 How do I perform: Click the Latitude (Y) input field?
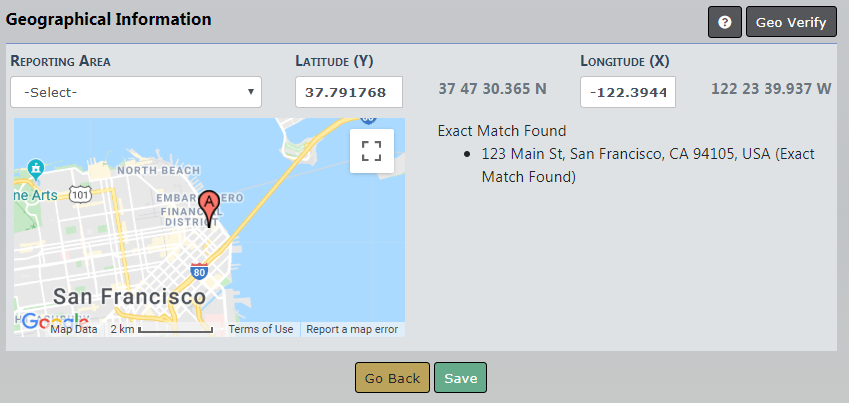point(349,92)
